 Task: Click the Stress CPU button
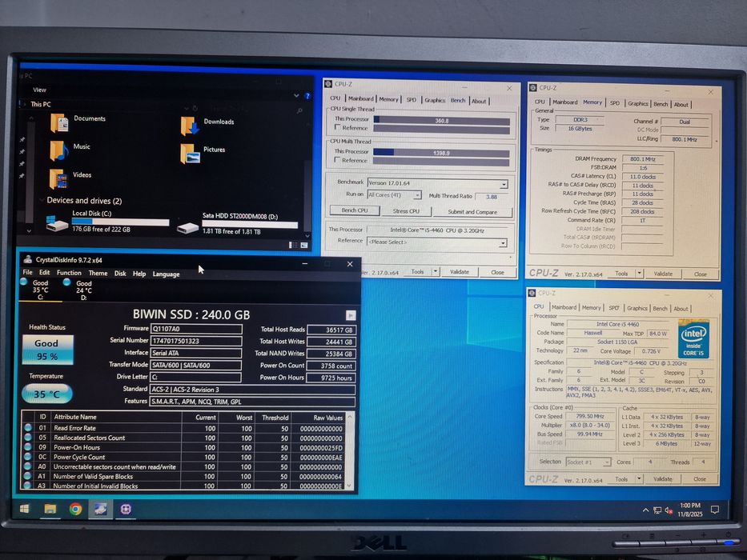(406, 211)
